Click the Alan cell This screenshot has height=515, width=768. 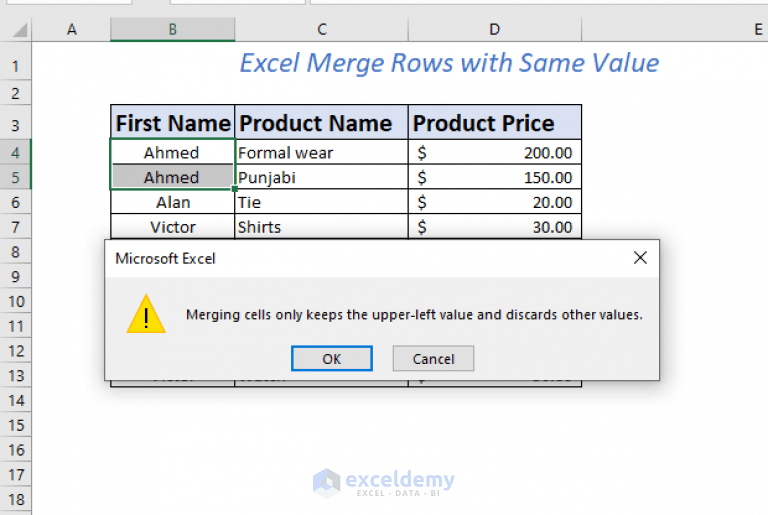pos(172,202)
